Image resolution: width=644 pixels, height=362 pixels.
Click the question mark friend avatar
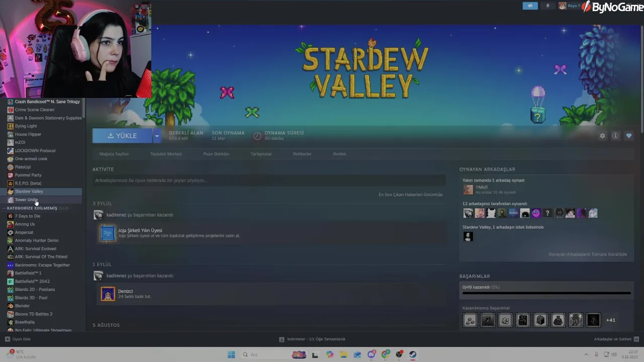(547, 213)
